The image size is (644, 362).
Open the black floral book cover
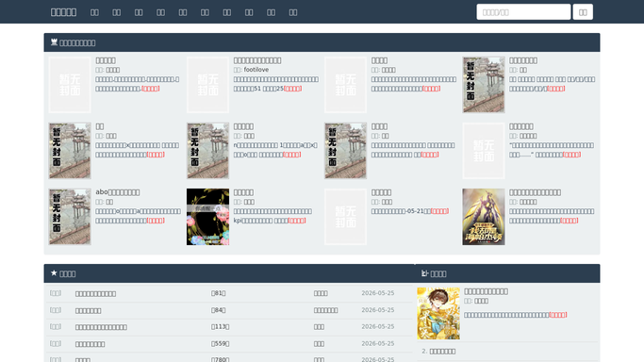(x=207, y=217)
